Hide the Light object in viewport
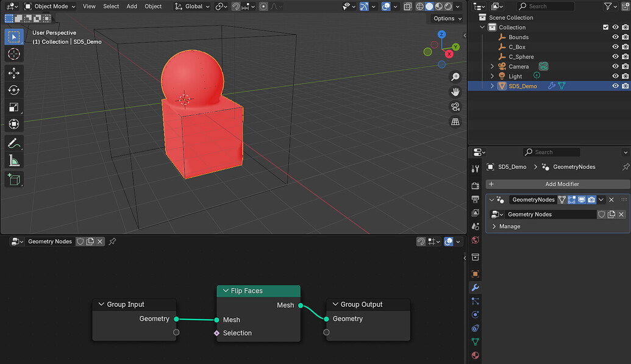This screenshot has height=364, width=631. [615, 76]
